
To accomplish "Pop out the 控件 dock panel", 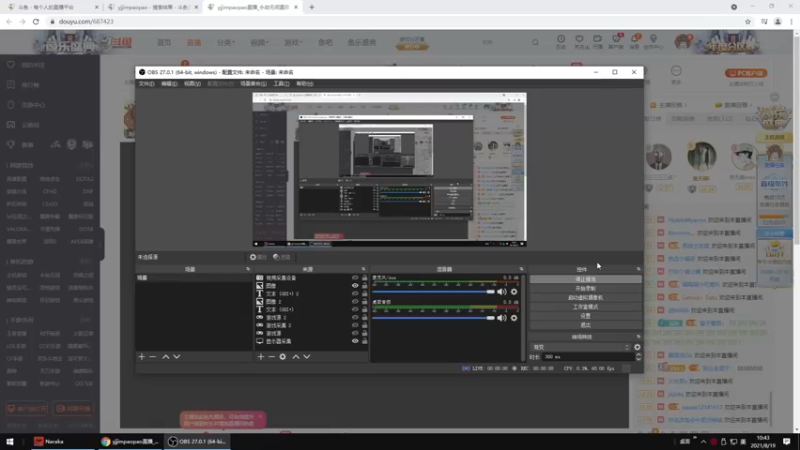I will tap(638, 269).
